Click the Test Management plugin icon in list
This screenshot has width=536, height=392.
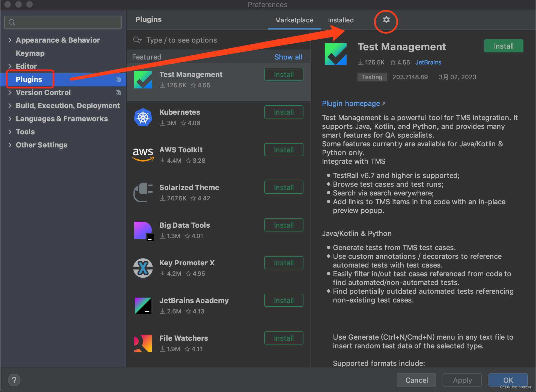[143, 80]
